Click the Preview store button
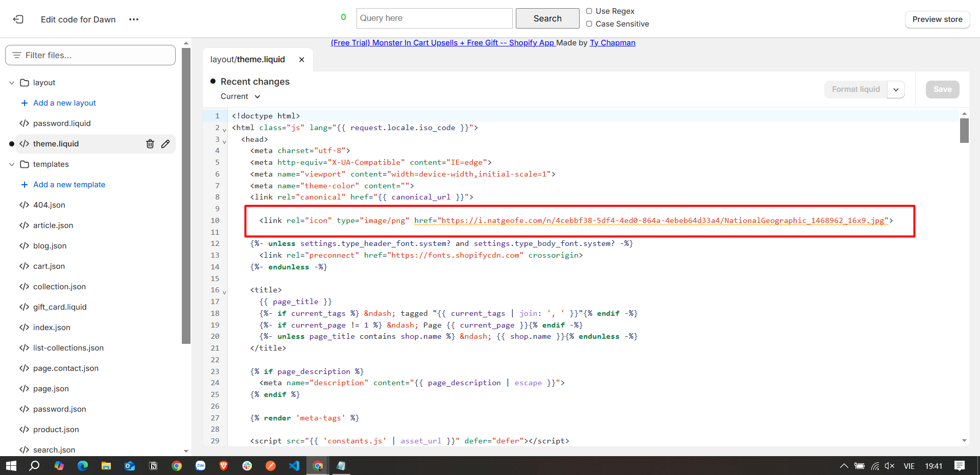This screenshot has height=475, width=980. click(x=937, y=19)
